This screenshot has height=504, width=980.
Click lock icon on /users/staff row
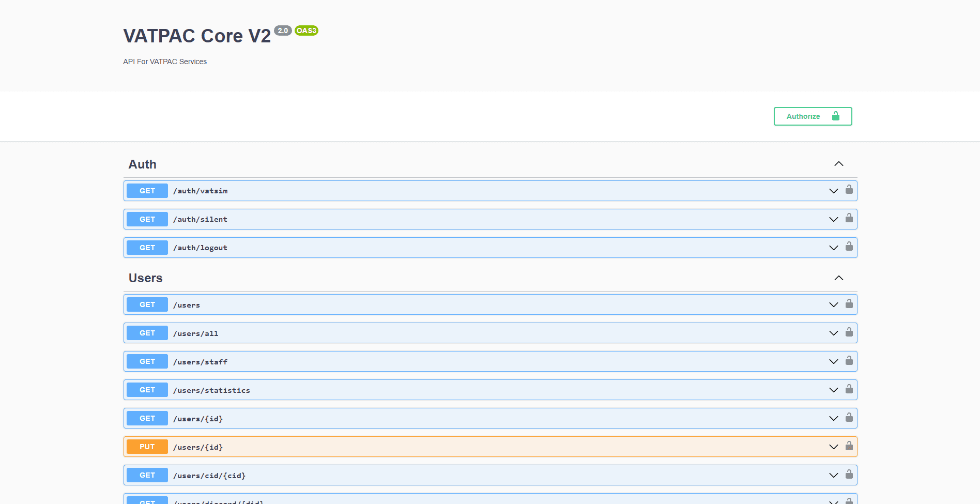click(849, 360)
